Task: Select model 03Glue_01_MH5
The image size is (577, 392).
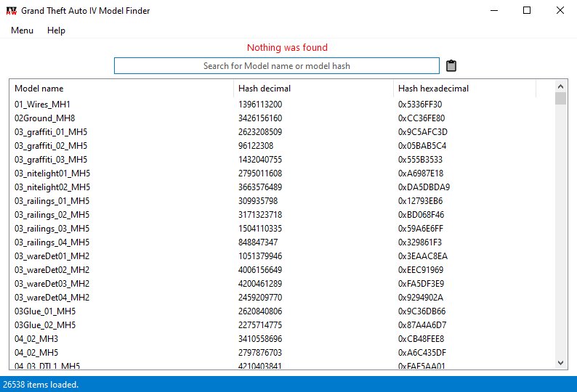Action: click(45, 311)
